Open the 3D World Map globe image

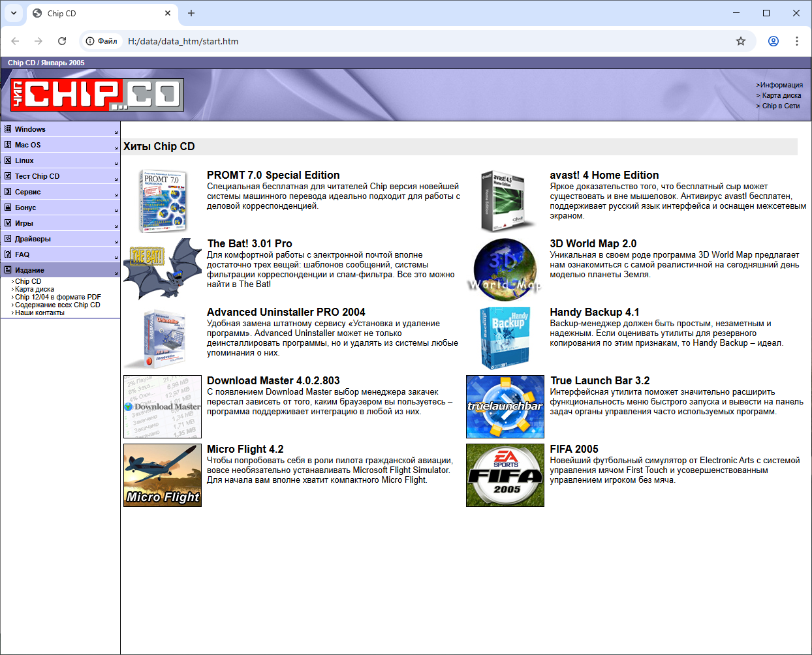coord(505,269)
